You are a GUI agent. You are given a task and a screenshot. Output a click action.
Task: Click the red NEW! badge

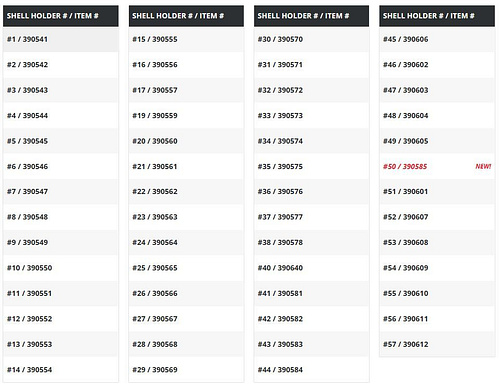coord(483,166)
